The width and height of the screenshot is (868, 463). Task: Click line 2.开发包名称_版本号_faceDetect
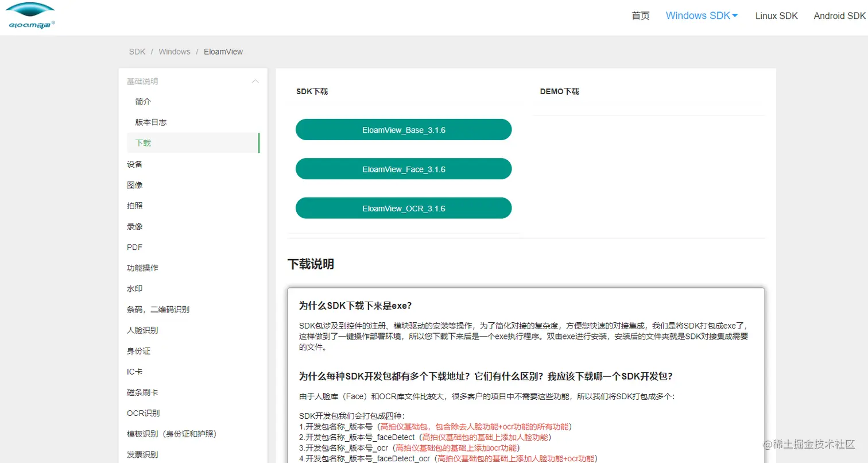[x=425, y=437]
